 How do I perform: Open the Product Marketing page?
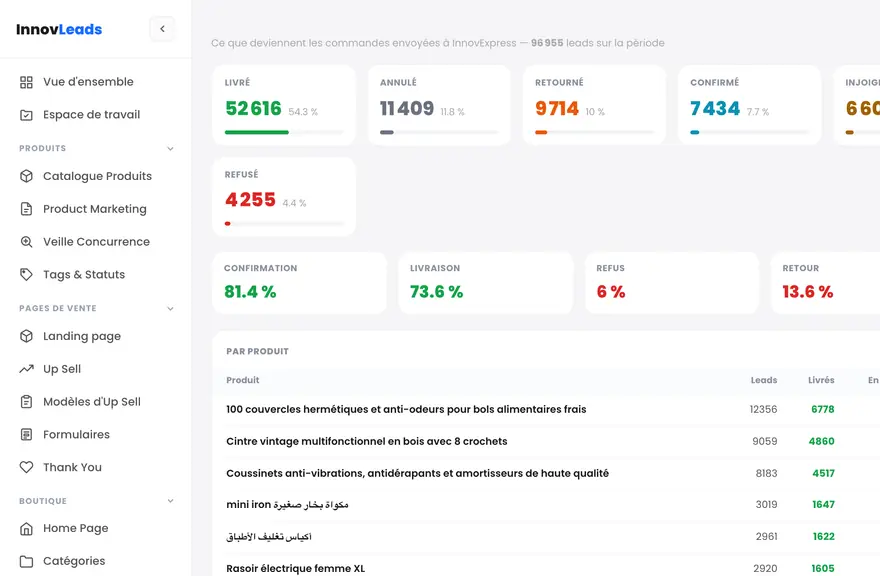coord(95,209)
